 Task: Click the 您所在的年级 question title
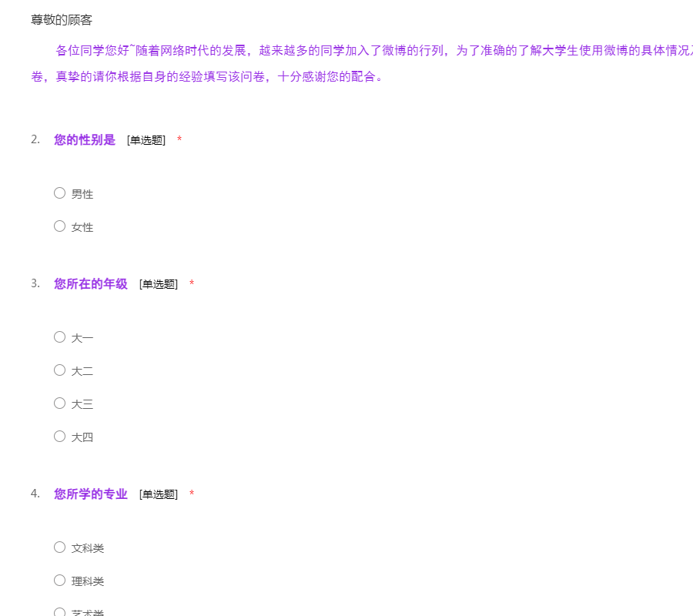[91, 283]
